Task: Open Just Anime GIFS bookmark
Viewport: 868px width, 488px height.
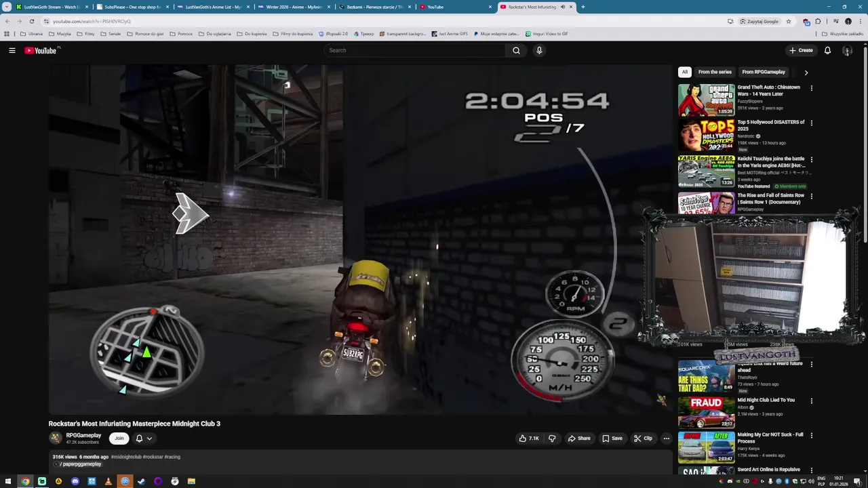Action: pyautogui.click(x=450, y=33)
